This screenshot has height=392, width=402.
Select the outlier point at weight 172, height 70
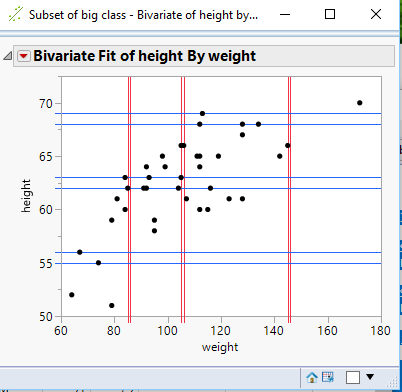point(360,103)
